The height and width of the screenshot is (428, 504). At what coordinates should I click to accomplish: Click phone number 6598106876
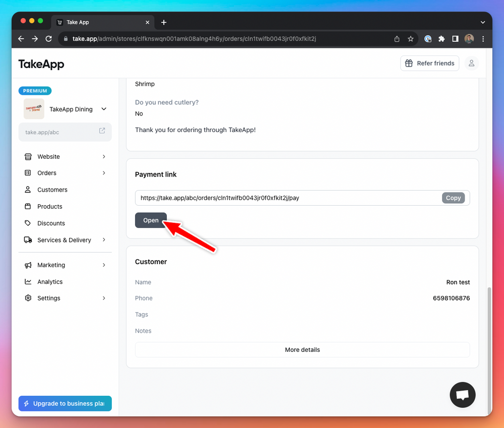pyautogui.click(x=451, y=298)
